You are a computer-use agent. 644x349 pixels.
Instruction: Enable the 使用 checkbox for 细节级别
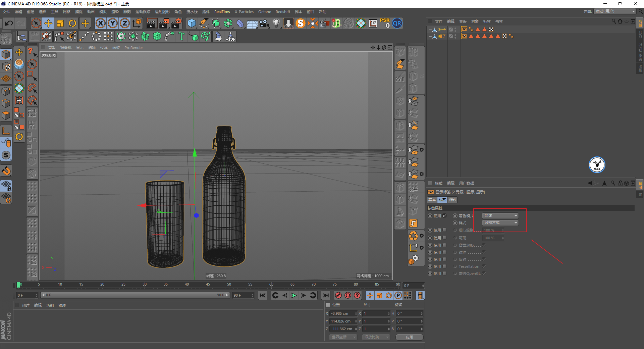click(445, 230)
